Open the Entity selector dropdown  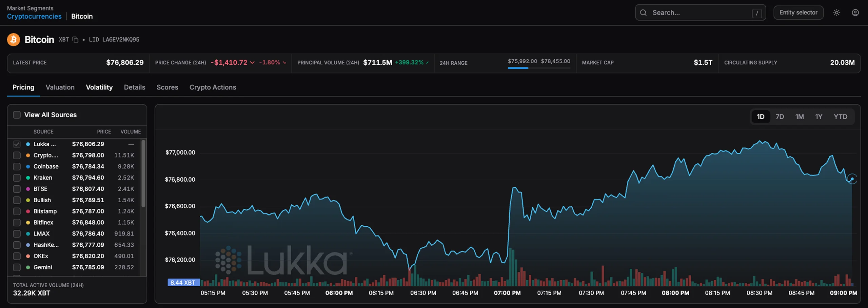point(798,13)
